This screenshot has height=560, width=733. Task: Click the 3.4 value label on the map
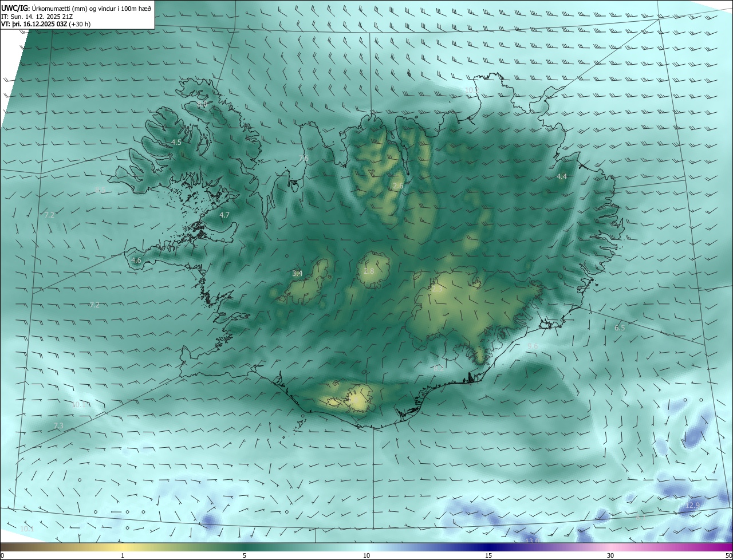coord(297,274)
